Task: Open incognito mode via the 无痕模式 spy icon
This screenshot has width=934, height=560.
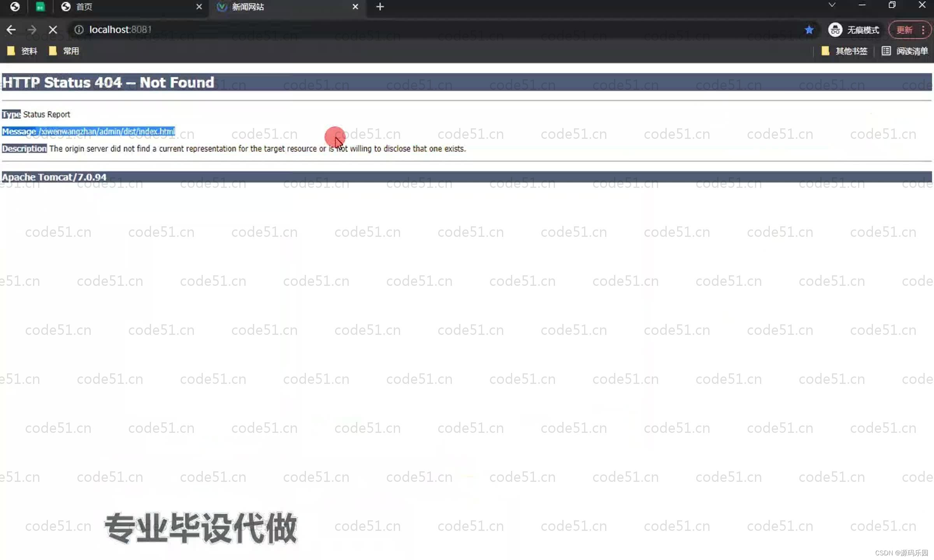Action: (x=835, y=30)
